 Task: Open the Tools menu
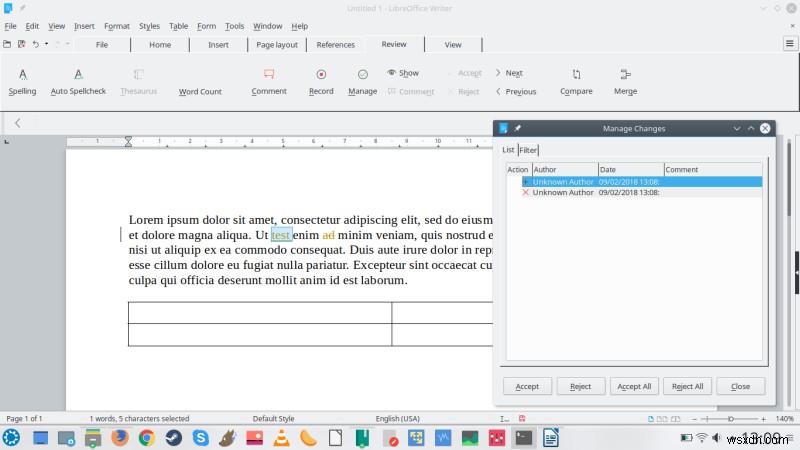point(234,26)
